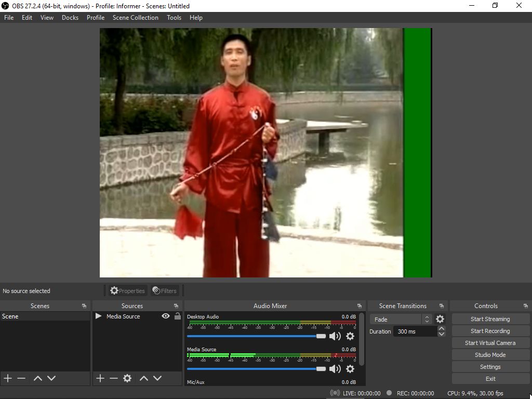Open Properties for the selected source
Viewport: 532px width, 399px height.
[127, 290]
